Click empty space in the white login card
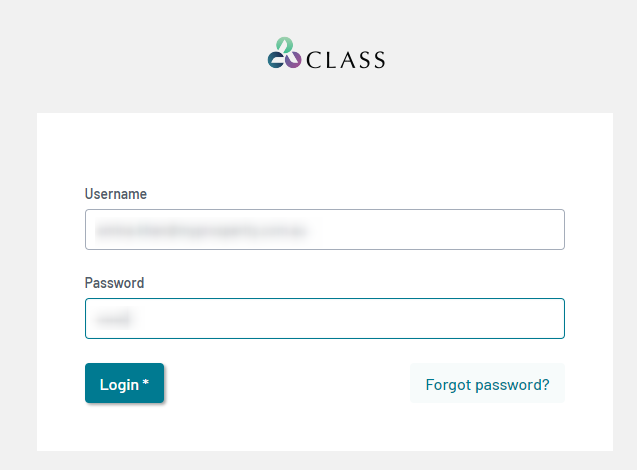The height and width of the screenshot is (470, 637). tap(325, 150)
